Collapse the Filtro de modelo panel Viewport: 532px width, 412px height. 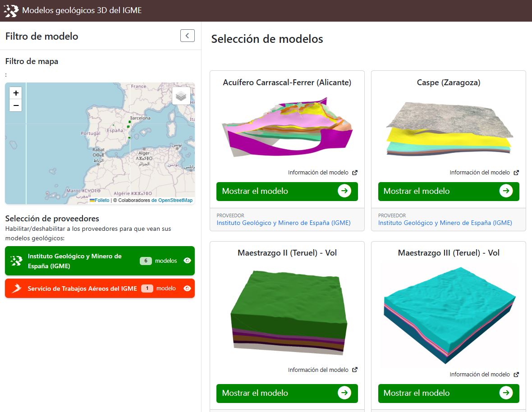pyautogui.click(x=187, y=36)
